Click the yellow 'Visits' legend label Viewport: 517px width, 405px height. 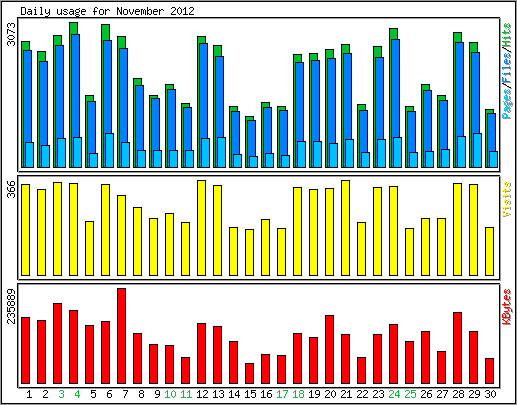click(x=507, y=199)
